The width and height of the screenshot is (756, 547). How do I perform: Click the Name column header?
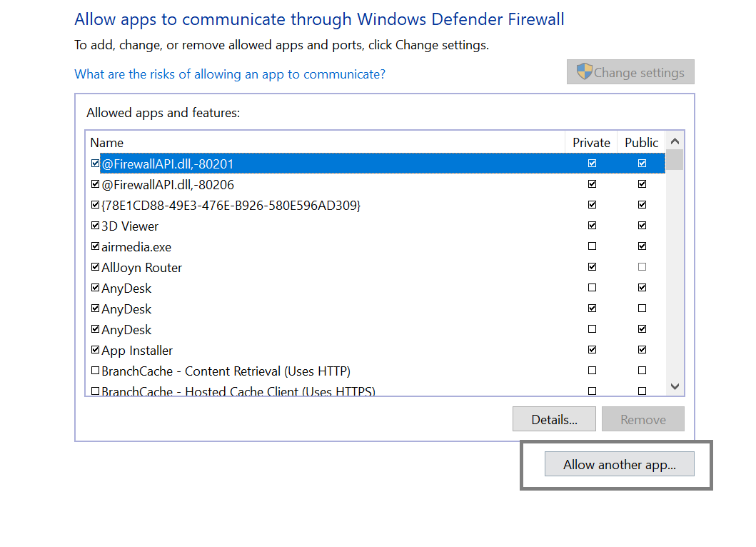pyautogui.click(x=326, y=142)
